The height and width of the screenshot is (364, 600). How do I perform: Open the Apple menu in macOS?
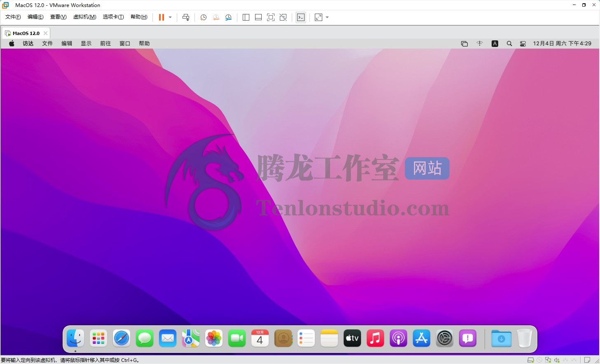click(x=12, y=43)
